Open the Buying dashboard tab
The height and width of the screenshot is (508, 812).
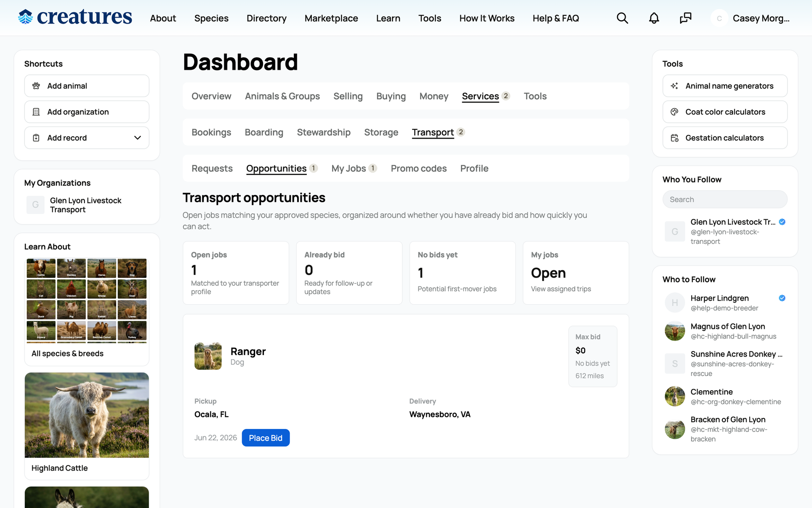(x=391, y=96)
